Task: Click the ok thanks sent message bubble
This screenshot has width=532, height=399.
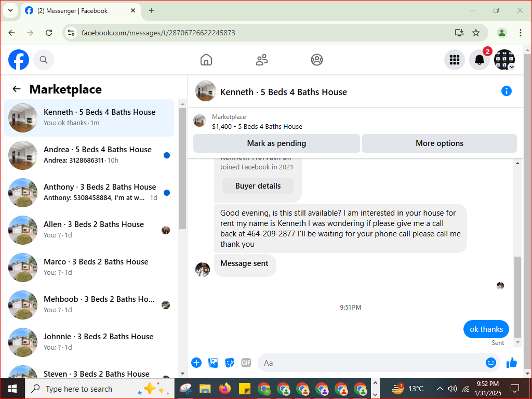Action: pos(486,329)
